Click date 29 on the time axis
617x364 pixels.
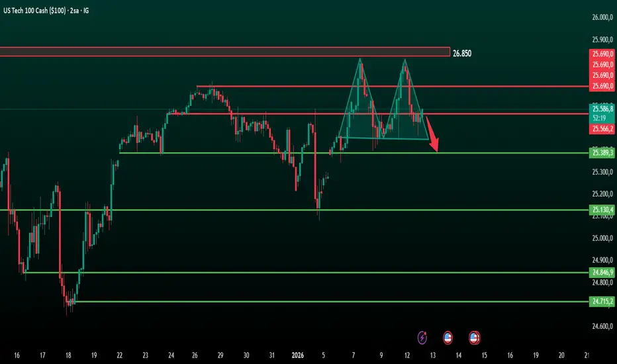[x=220, y=355]
